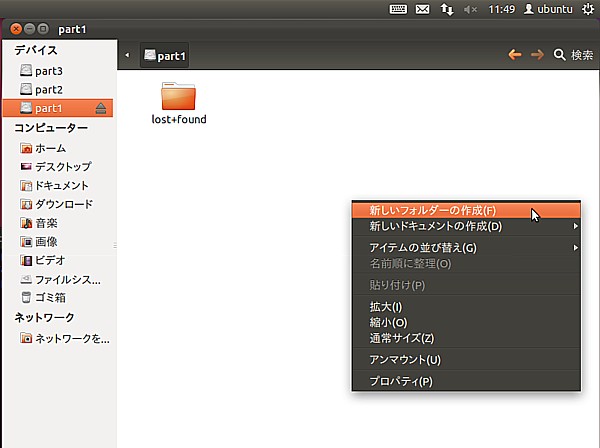
Task: Open the ubuntu user menu
Action: click(x=548, y=9)
